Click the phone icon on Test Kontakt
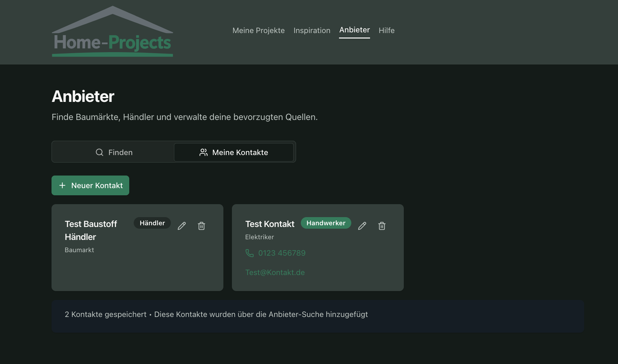 pos(250,253)
